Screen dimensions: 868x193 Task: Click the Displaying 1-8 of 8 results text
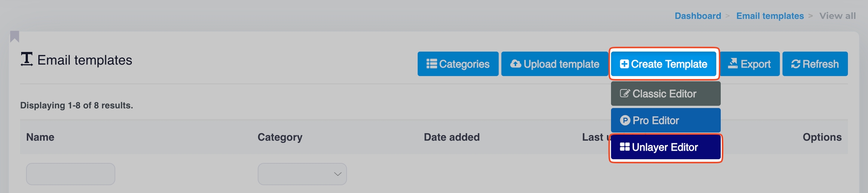76,106
